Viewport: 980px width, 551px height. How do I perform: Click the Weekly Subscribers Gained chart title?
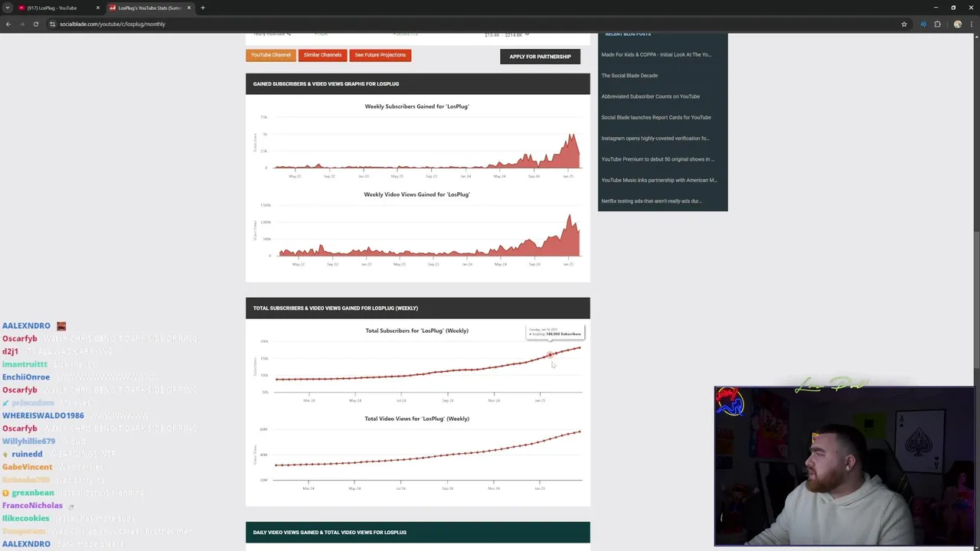point(416,106)
